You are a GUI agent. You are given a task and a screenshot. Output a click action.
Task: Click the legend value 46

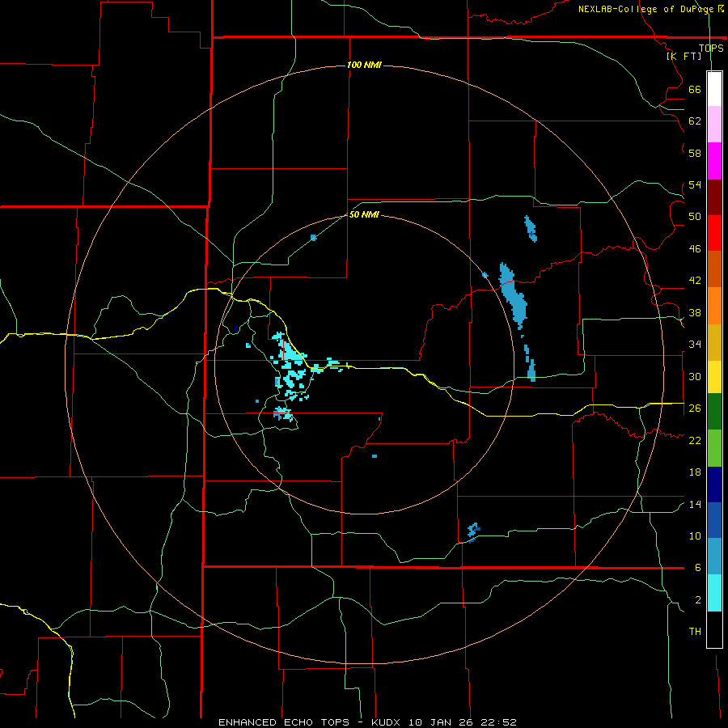click(695, 249)
